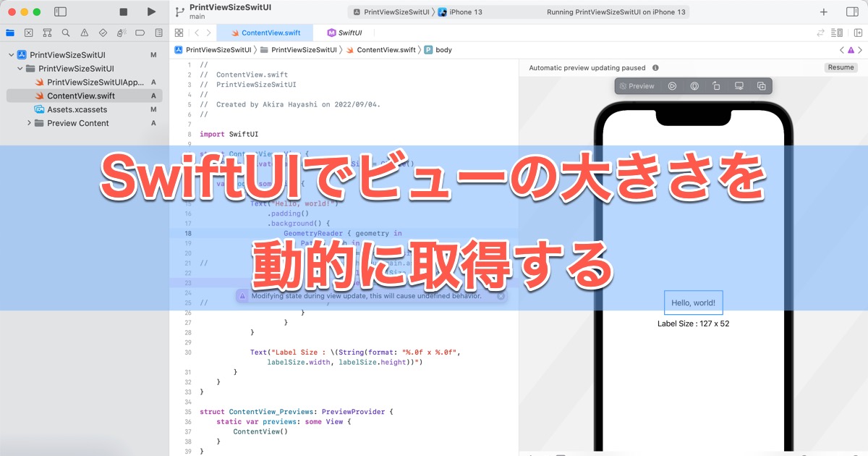
Task: Click the Text("Label Size" code line
Action: pyautogui.click(x=355, y=352)
